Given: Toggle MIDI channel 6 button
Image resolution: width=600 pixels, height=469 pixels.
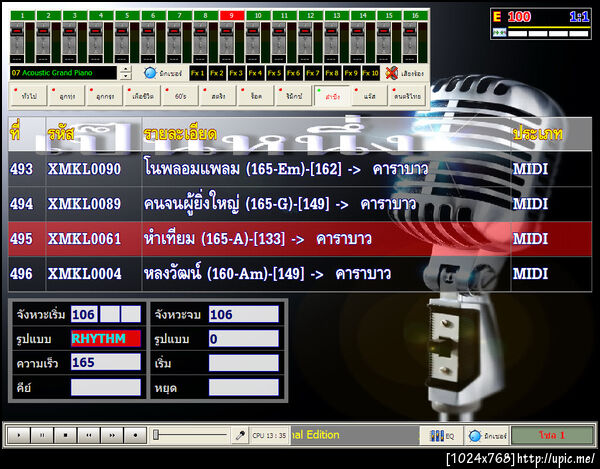Looking at the screenshot, I should coord(153,15).
